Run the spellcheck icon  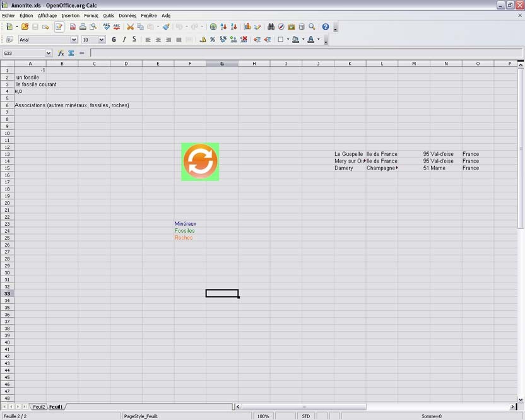coord(107,27)
